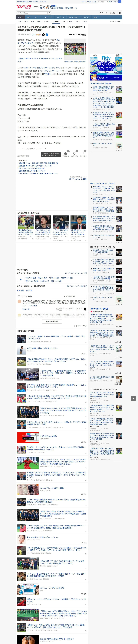The image size is (138, 644).
Task: Open the 海外サッカートップ link
Action: point(73,286)
